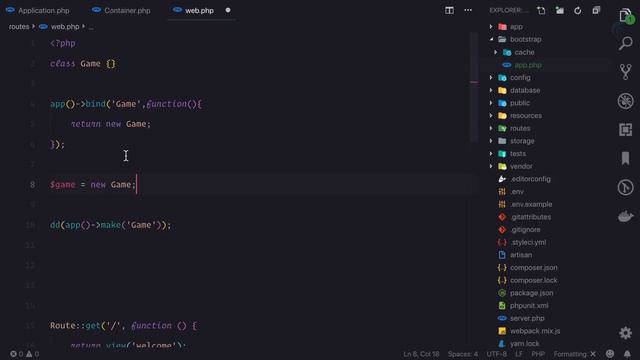Click the feedback smiley in status bar
Screen dimensions: 640x360
[610, 354]
